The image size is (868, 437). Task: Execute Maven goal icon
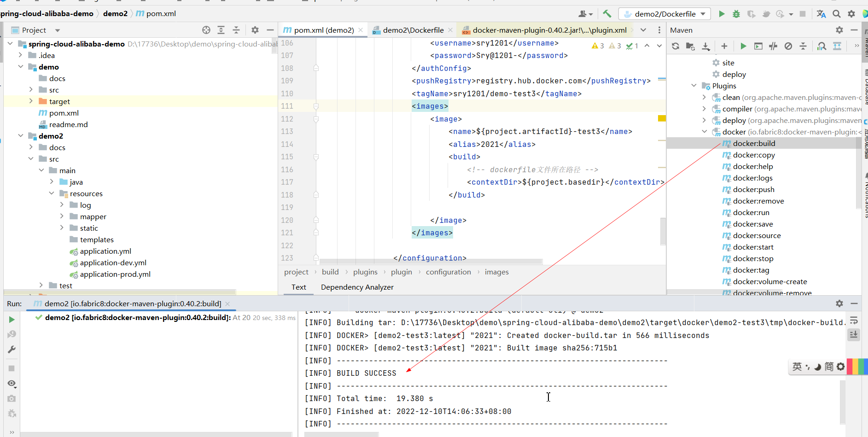click(758, 46)
